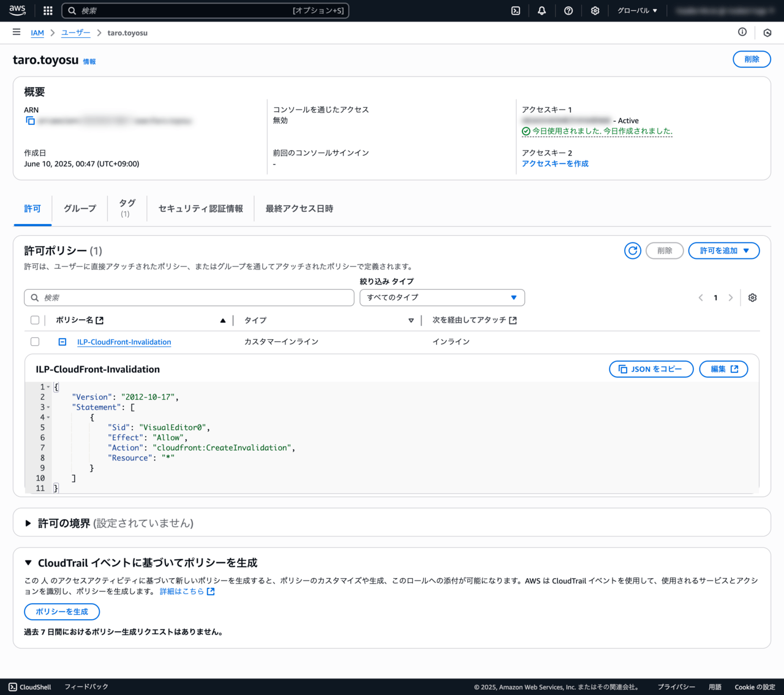The image size is (784, 695).
Task: Open the Last accessed tab
Action: pyautogui.click(x=300, y=209)
